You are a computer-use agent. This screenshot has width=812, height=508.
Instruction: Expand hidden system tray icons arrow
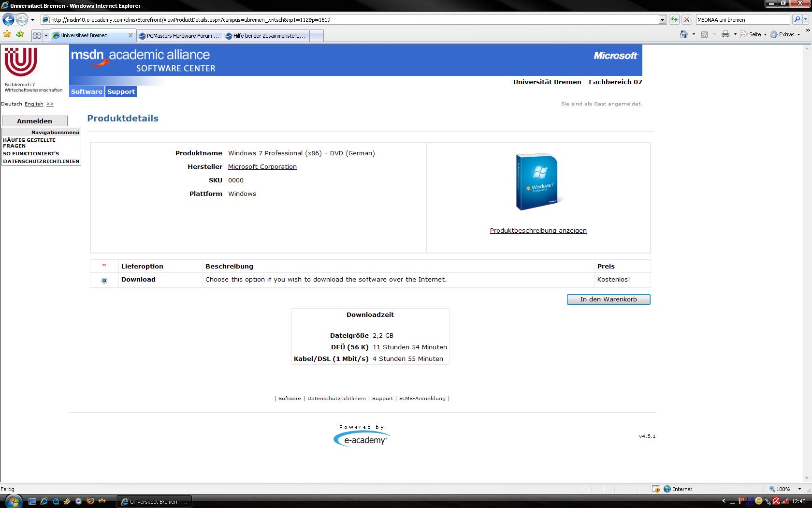[724, 501]
